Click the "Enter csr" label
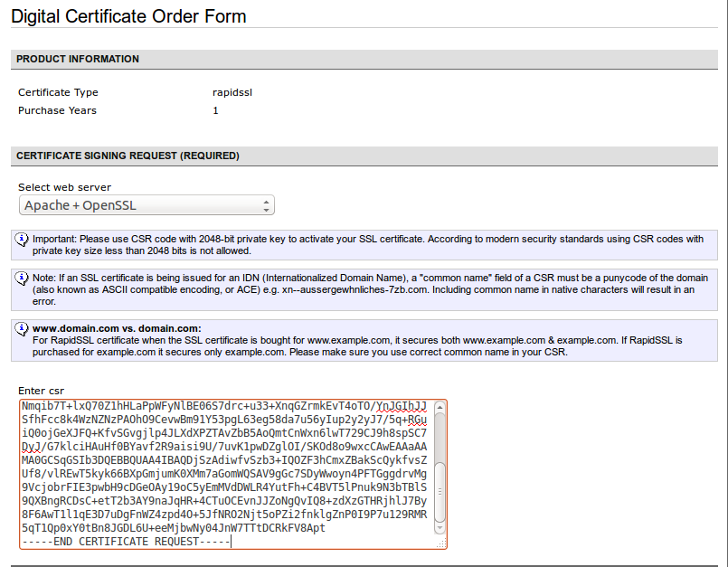Image resolution: width=728 pixels, height=567 pixels. (41, 391)
